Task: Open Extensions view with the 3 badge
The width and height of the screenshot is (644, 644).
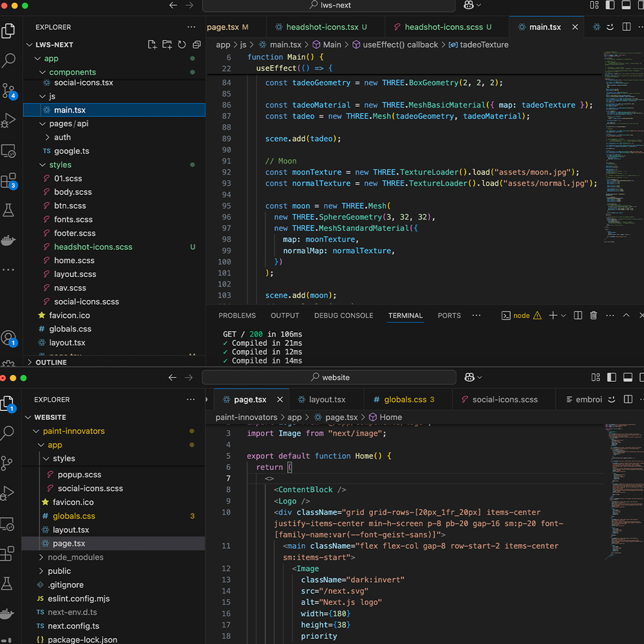Action: (8, 181)
